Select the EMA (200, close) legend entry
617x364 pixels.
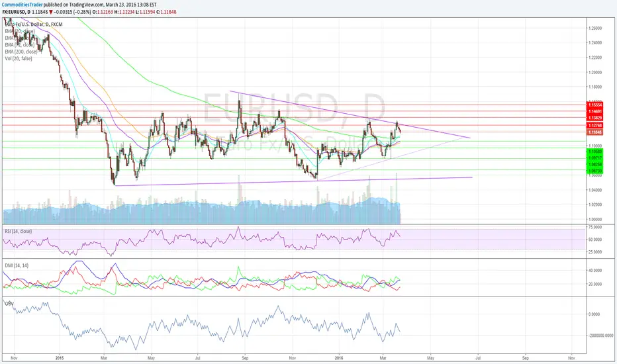21,52
